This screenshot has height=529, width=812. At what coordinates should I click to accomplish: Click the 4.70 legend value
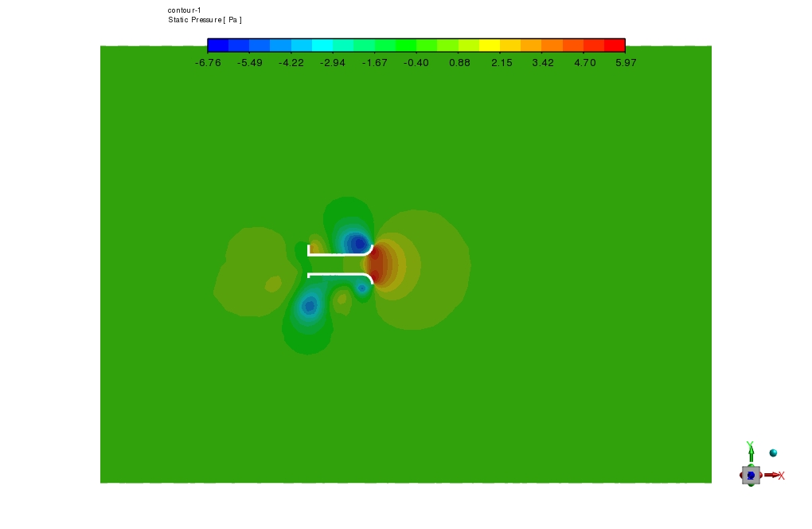584,63
